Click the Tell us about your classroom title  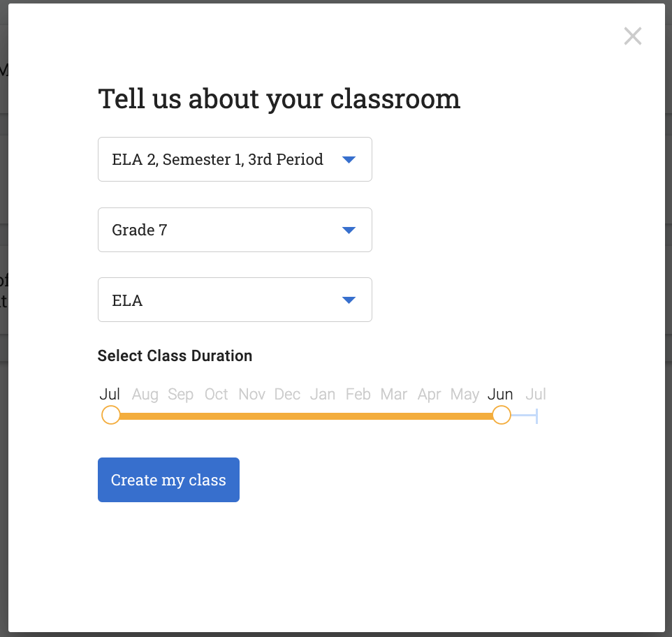coord(279,98)
